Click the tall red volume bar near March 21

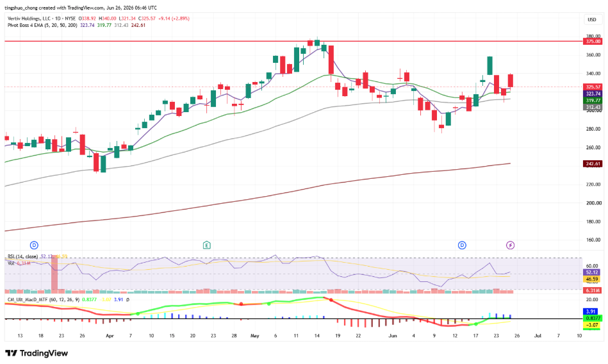pyautogui.click(x=54, y=274)
